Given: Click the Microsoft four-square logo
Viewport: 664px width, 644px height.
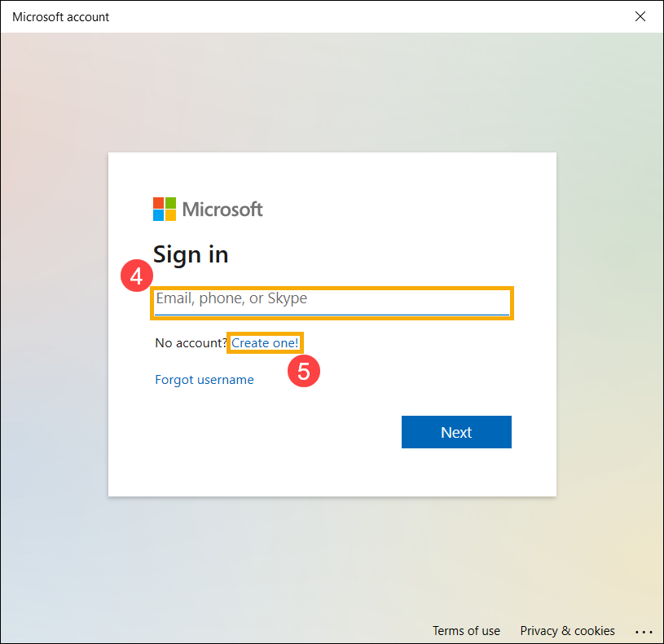Looking at the screenshot, I should [x=165, y=209].
